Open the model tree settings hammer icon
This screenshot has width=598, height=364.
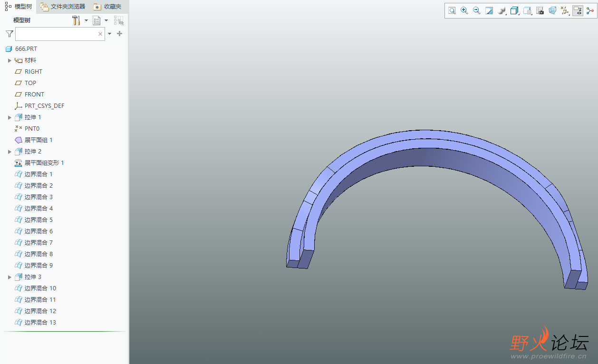[x=76, y=20]
